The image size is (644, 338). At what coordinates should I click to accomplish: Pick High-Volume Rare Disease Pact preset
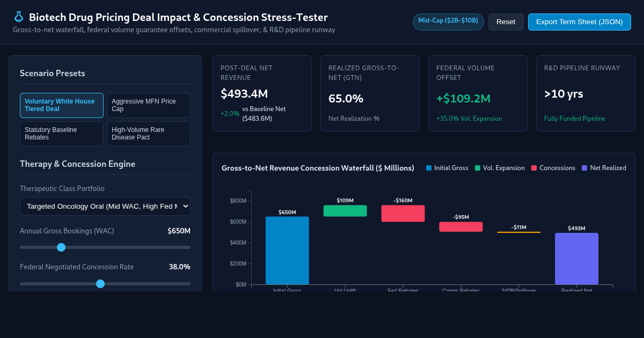point(149,134)
